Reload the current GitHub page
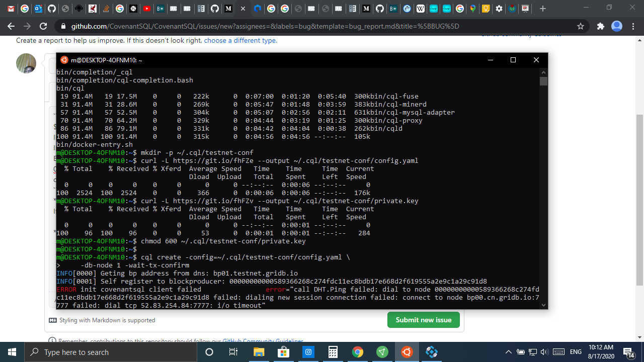 point(43,26)
